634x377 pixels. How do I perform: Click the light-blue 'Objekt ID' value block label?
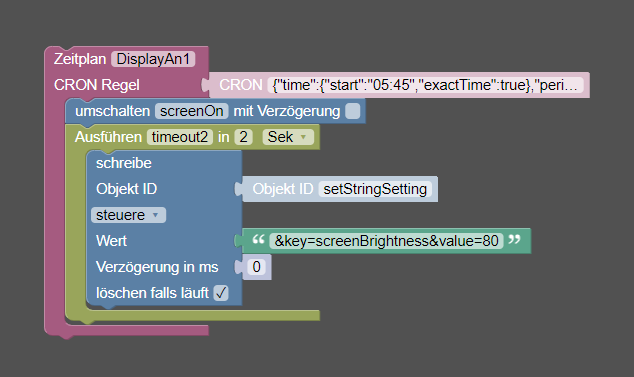click(283, 189)
